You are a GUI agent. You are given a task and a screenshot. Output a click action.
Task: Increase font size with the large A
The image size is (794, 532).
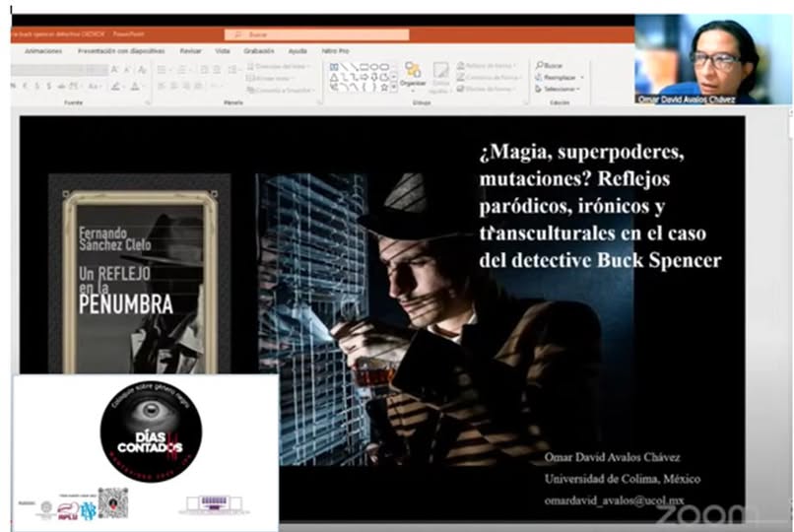pos(114,69)
